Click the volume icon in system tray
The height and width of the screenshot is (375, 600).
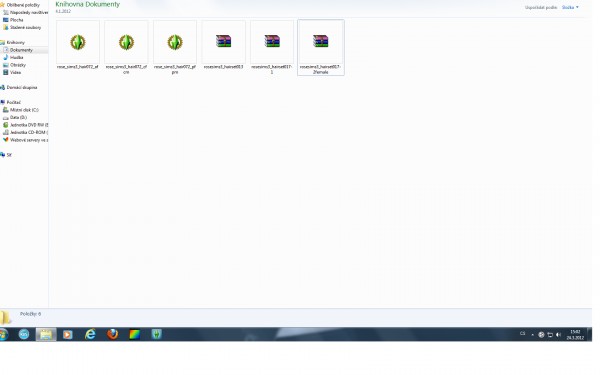[x=558, y=334]
